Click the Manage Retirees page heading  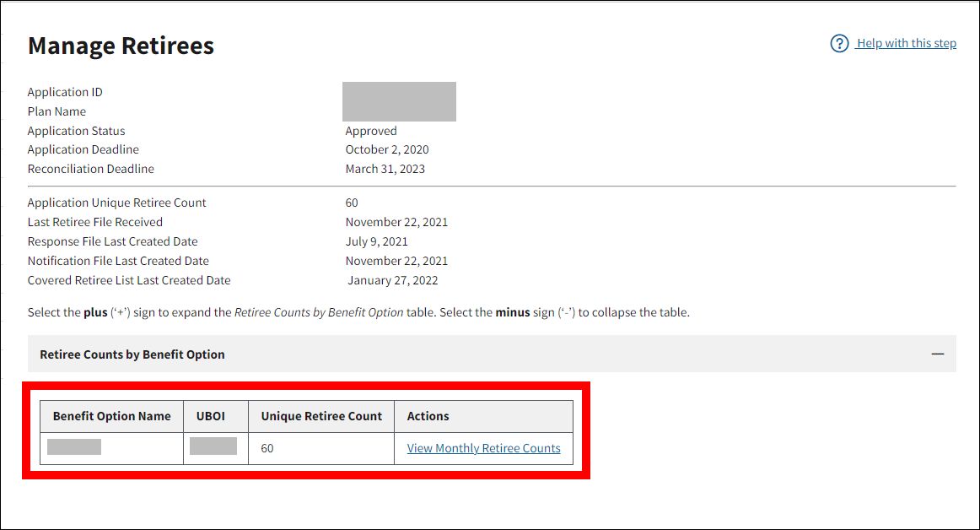click(x=121, y=46)
